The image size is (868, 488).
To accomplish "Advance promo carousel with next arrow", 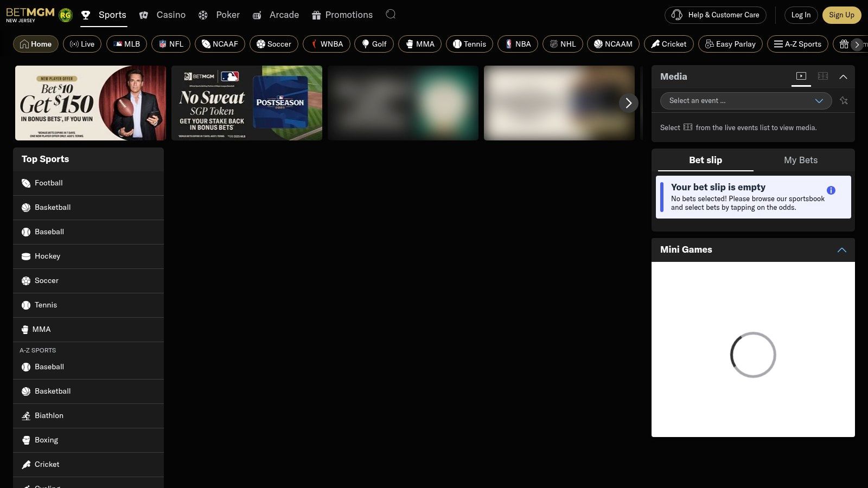I will point(628,103).
